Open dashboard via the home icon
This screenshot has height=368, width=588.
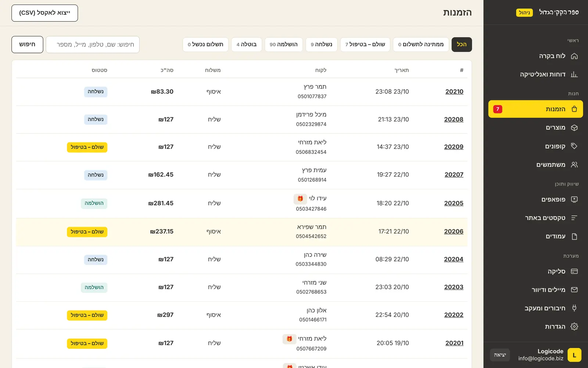[x=574, y=56]
